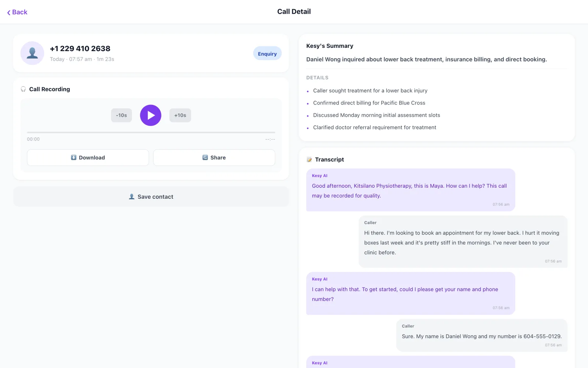The width and height of the screenshot is (588, 368).
Task: Click the caller avatar icon
Action: point(32,53)
